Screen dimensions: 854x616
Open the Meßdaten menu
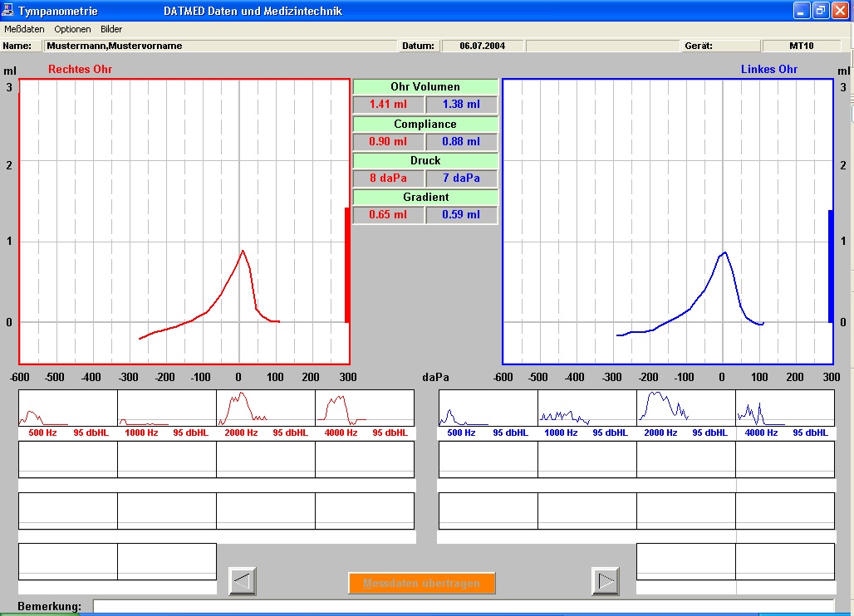point(24,29)
